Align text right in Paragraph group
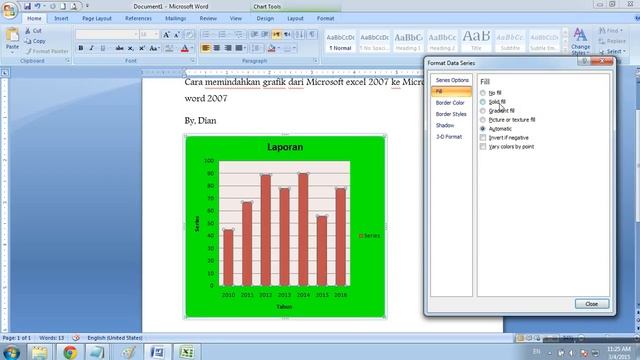The image size is (640, 360). click(x=228, y=48)
